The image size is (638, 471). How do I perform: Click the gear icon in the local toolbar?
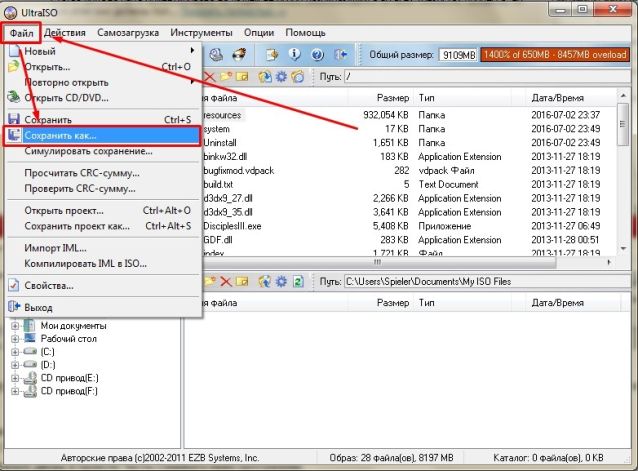pos(281,281)
